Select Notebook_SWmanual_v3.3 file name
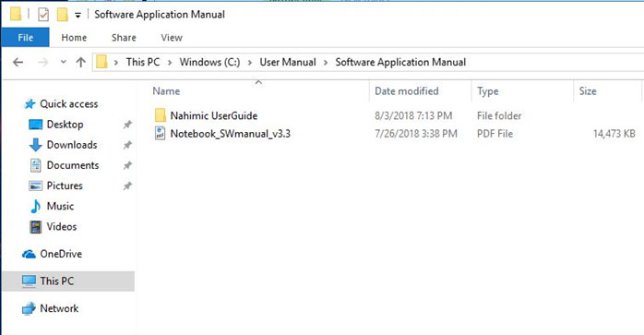644x335 pixels. coord(230,134)
